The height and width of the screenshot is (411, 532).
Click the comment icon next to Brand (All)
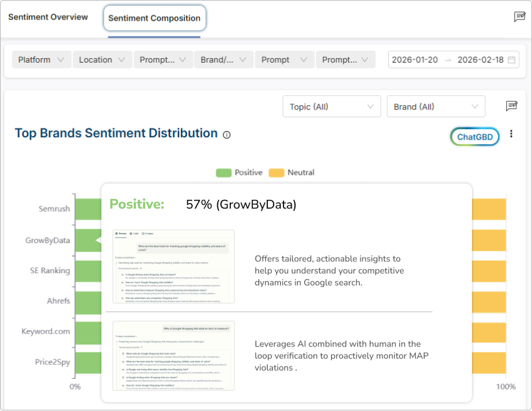tap(511, 106)
